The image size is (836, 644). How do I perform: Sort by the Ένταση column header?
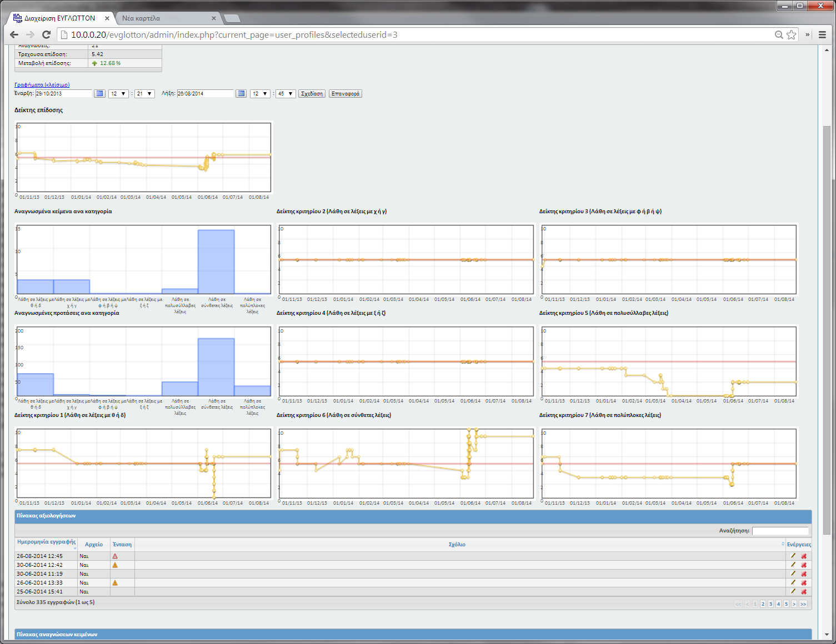122,545
